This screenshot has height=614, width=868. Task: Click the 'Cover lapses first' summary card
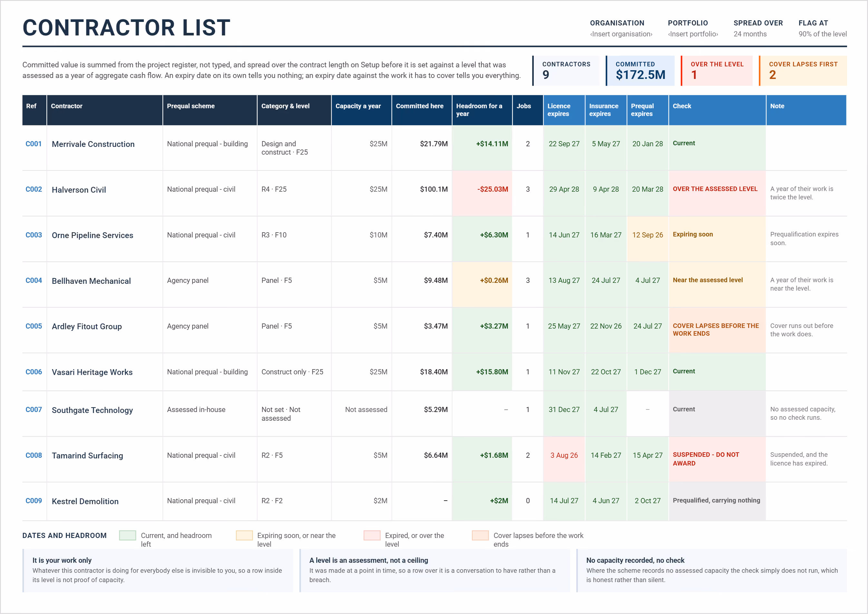803,71
